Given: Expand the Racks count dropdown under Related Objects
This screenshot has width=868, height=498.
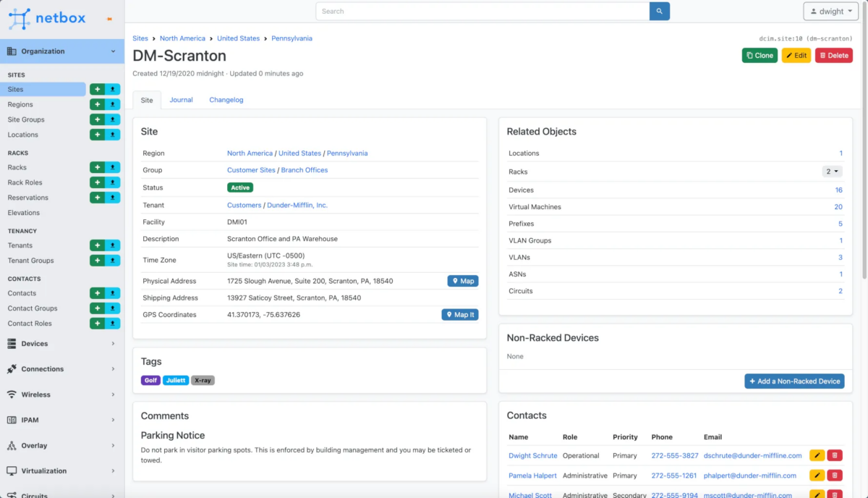Looking at the screenshot, I should [832, 172].
